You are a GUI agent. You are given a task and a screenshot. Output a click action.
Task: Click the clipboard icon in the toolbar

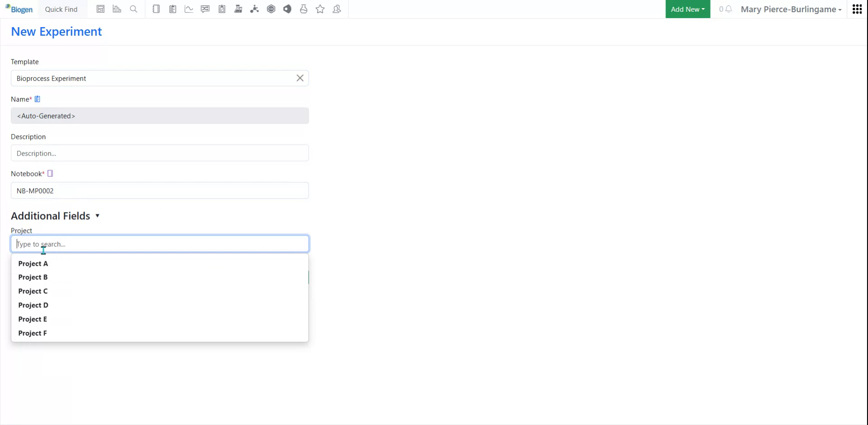pyautogui.click(x=172, y=9)
